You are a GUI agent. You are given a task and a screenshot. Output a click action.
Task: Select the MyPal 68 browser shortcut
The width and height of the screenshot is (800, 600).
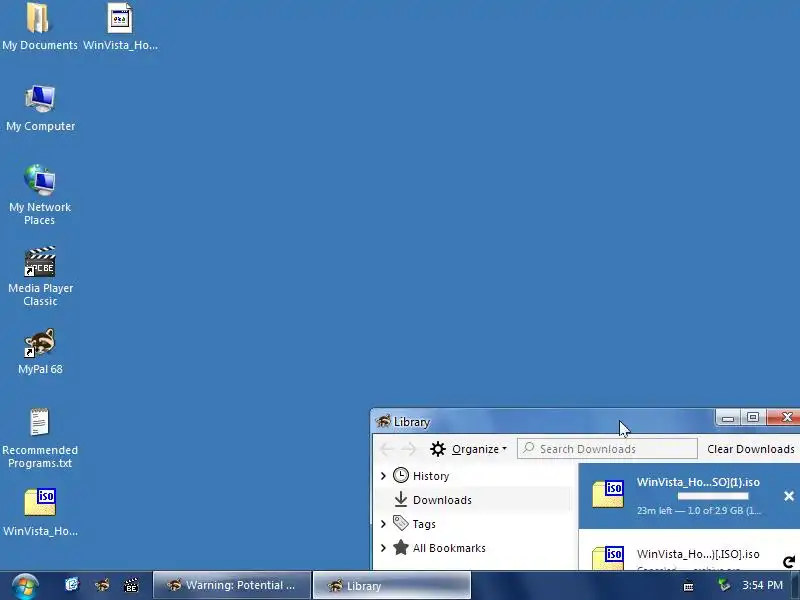(x=40, y=343)
